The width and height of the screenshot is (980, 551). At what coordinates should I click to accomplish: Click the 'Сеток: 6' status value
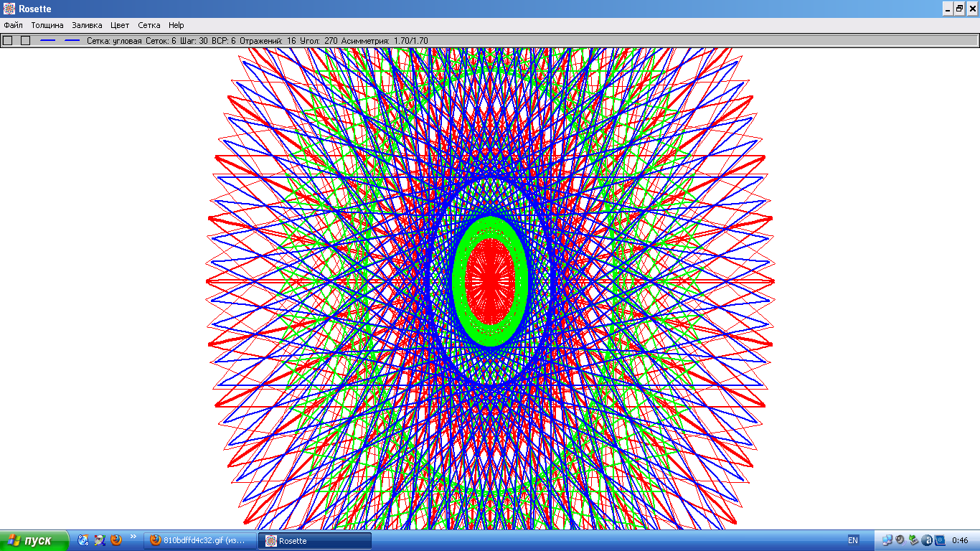(x=161, y=41)
